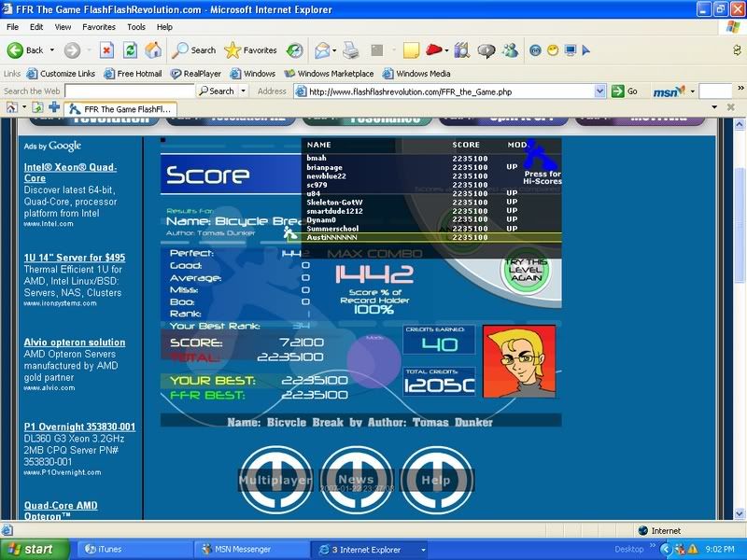Click the Mail envelope toolbar icon
This screenshot has width=747, height=560.
coord(322,50)
